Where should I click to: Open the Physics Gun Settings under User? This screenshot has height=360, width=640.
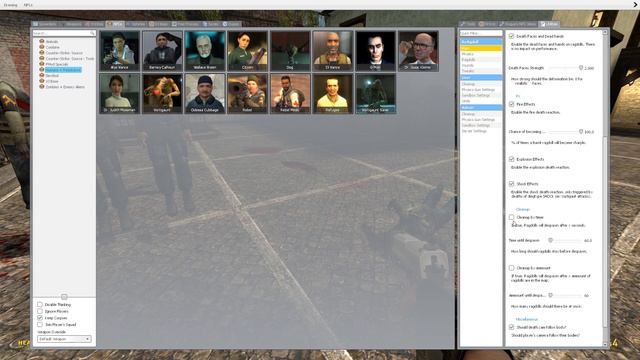(481, 89)
